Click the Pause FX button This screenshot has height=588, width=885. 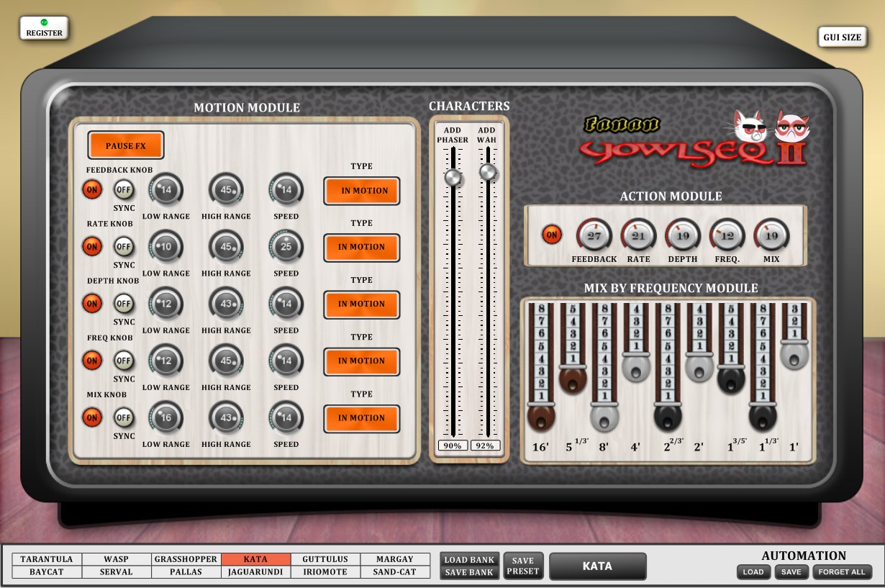[126, 145]
